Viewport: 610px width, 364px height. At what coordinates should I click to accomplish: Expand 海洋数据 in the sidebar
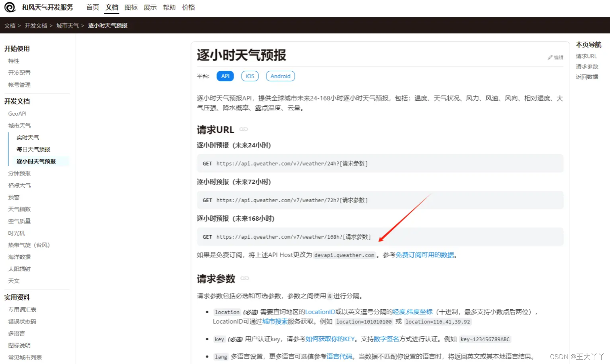[19, 257]
